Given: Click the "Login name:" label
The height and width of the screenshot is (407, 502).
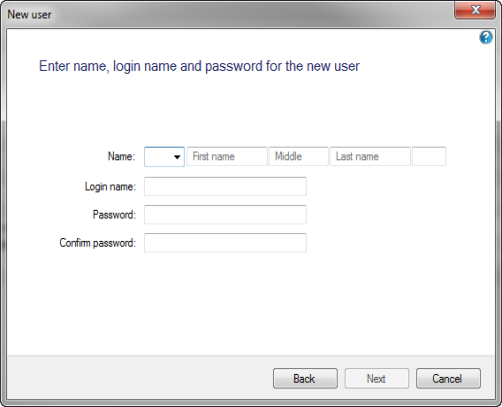Looking at the screenshot, I should point(110,187).
